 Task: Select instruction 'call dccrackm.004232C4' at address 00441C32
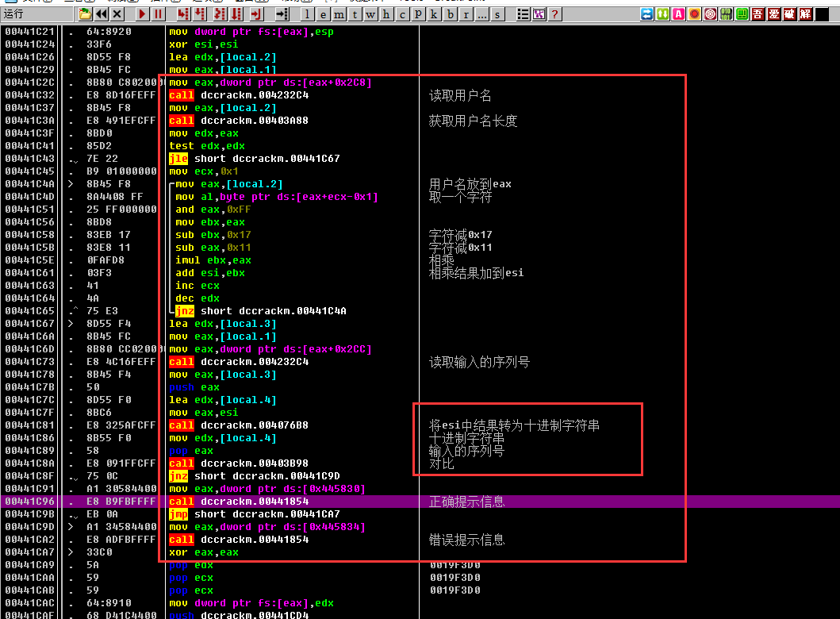[x=239, y=95]
